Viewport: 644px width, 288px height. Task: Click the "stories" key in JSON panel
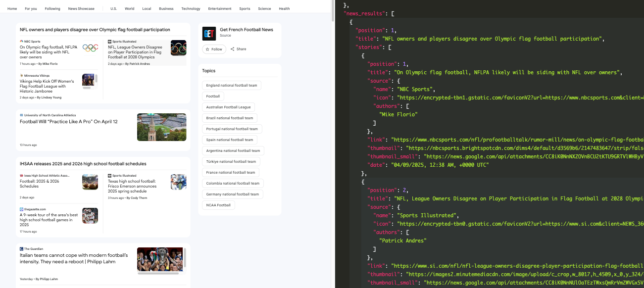coord(369,47)
